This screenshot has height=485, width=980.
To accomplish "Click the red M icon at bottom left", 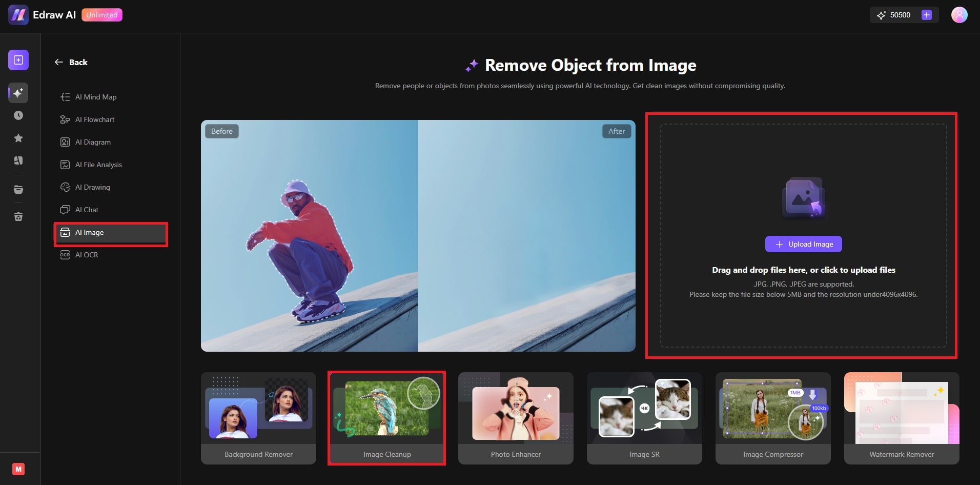I will click(18, 469).
